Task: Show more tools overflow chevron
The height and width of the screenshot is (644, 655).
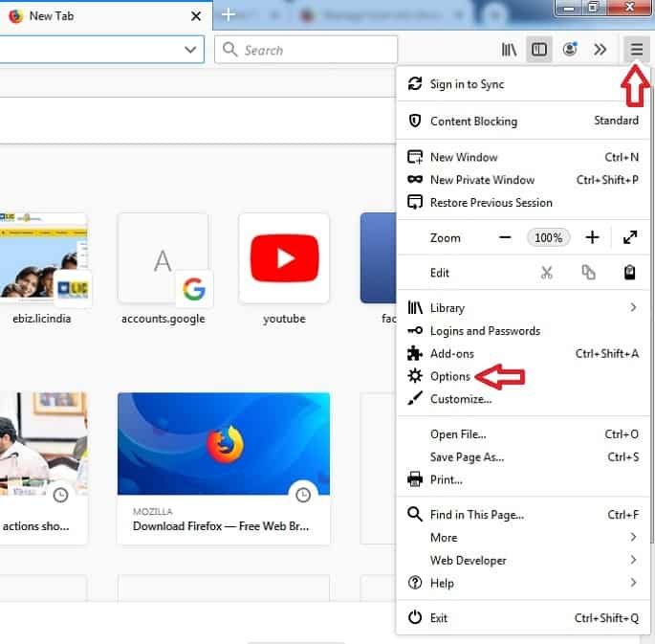Action: coord(600,50)
